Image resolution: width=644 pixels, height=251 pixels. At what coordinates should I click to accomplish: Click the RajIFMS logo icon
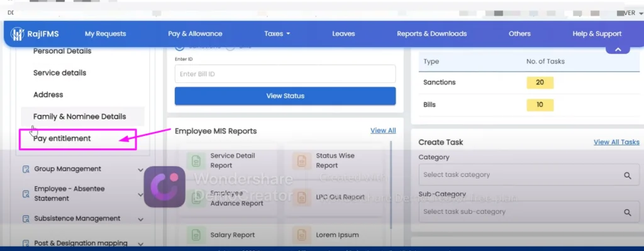[x=17, y=34]
